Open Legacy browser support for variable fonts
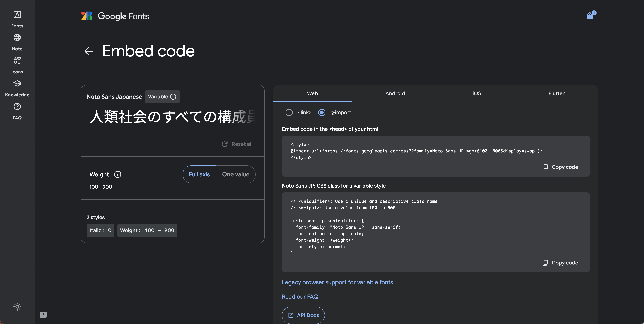The height and width of the screenshot is (324, 644). point(337,282)
